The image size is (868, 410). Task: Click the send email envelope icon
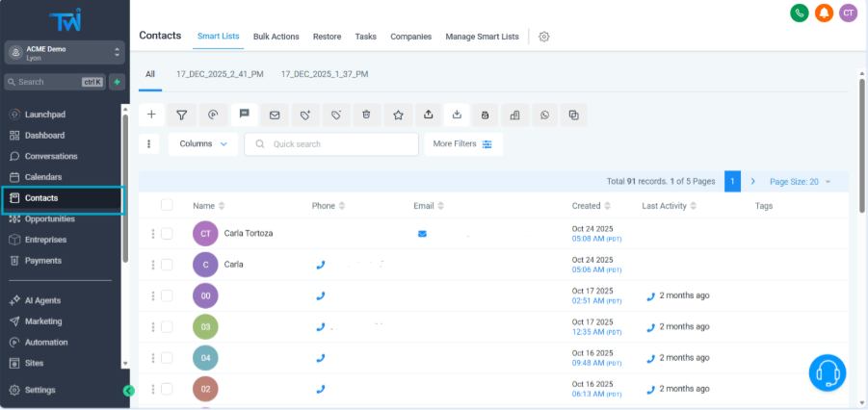click(275, 115)
